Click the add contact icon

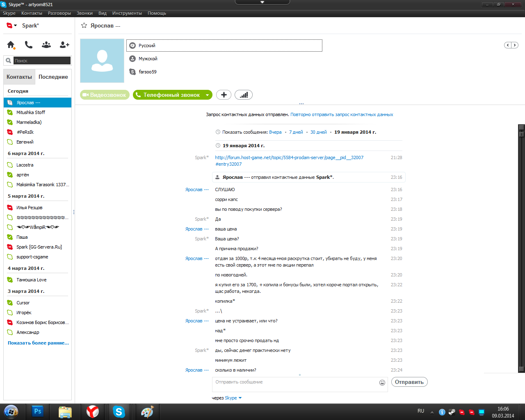tap(64, 45)
